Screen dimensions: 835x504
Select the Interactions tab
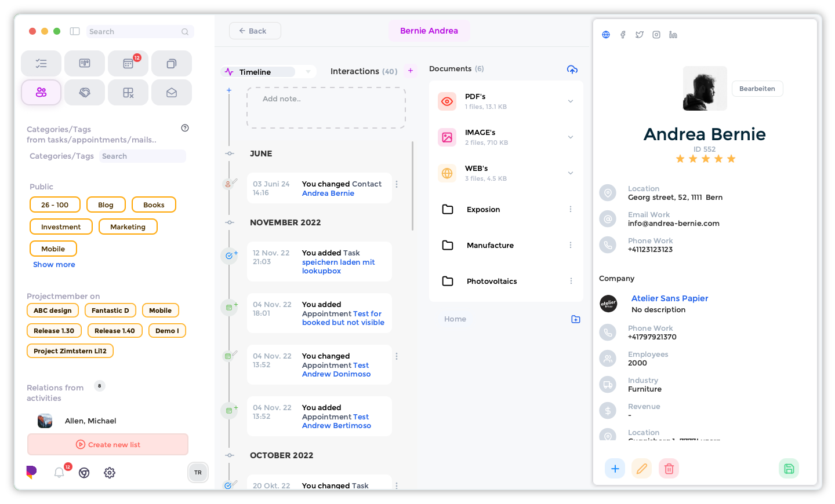point(364,71)
